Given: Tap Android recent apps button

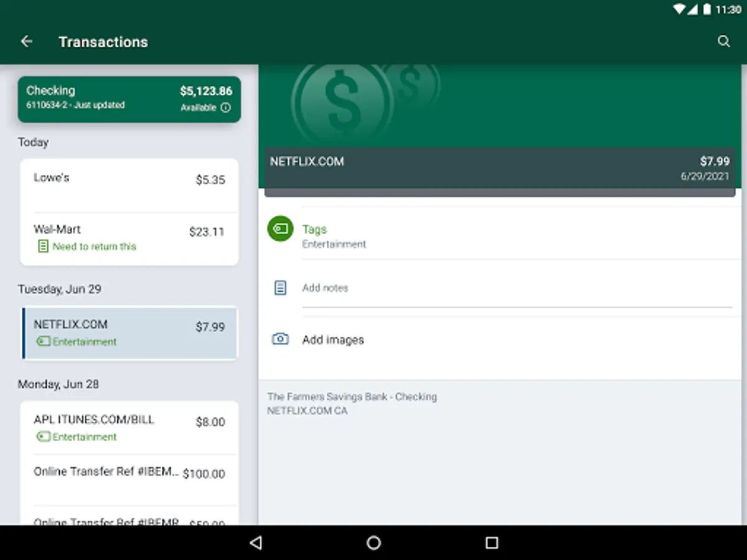Looking at the screenshot, I should click(x=492, y=543).
